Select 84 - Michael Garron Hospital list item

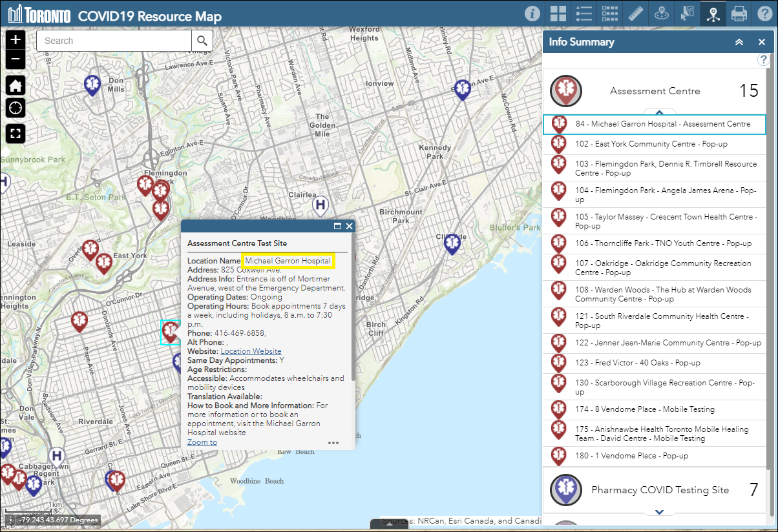[x=655, y=124]
